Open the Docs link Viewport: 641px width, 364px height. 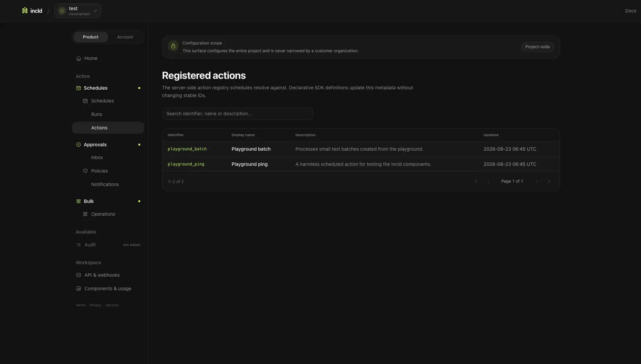pos(630,11)
